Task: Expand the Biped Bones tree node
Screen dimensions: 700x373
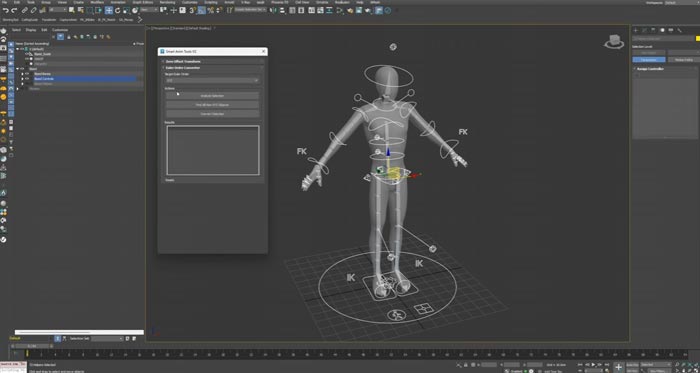Action: (x=22, y=74)
